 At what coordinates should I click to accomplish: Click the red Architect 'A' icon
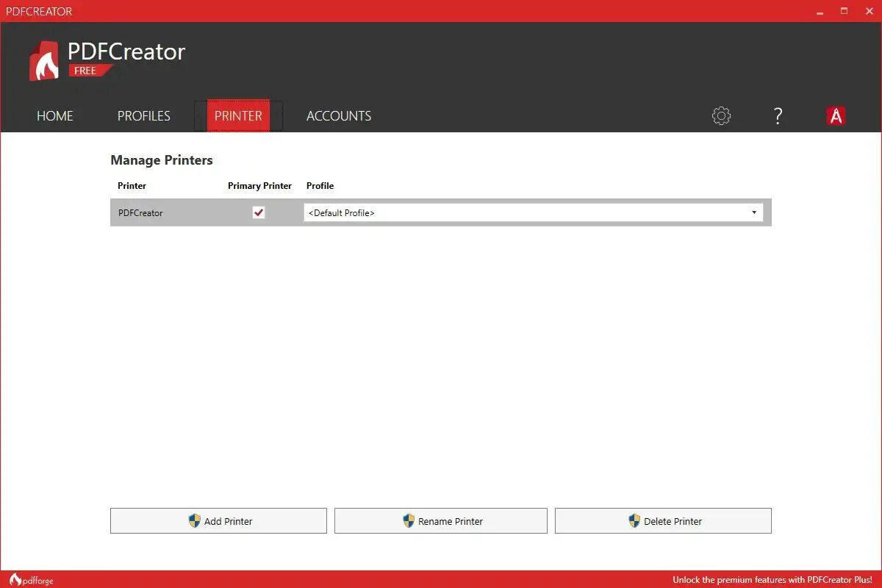pyautogui.click(x=836, y=115)
